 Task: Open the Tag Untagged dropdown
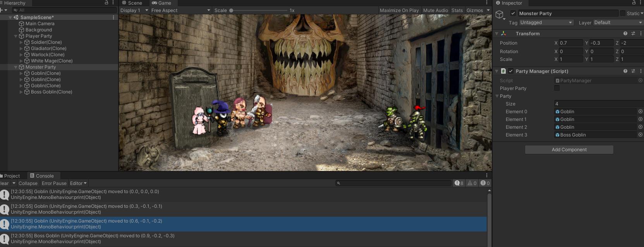coord(546,23)
